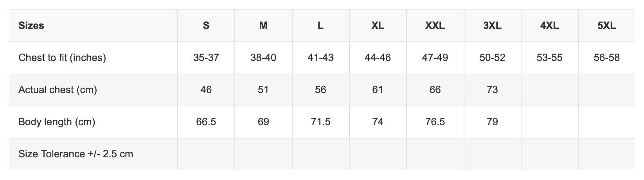This screenshot has height=180, width=644.
Task: Click the Size Tolerance +/- 2.5 cm label
Action: (76, 154)
